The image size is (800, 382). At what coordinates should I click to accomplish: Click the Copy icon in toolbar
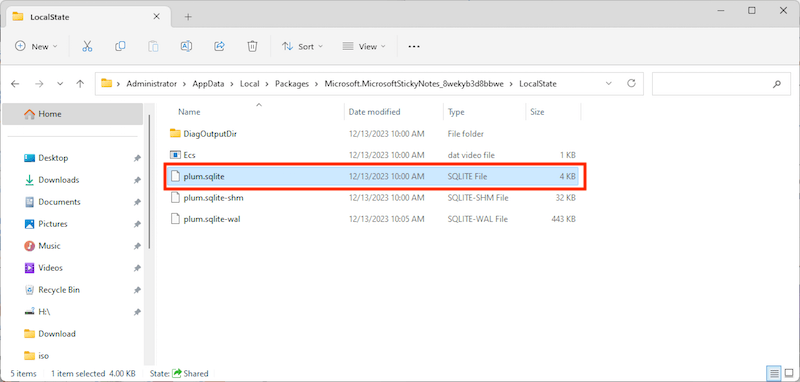pyautogui.click(x=120, y=46)
